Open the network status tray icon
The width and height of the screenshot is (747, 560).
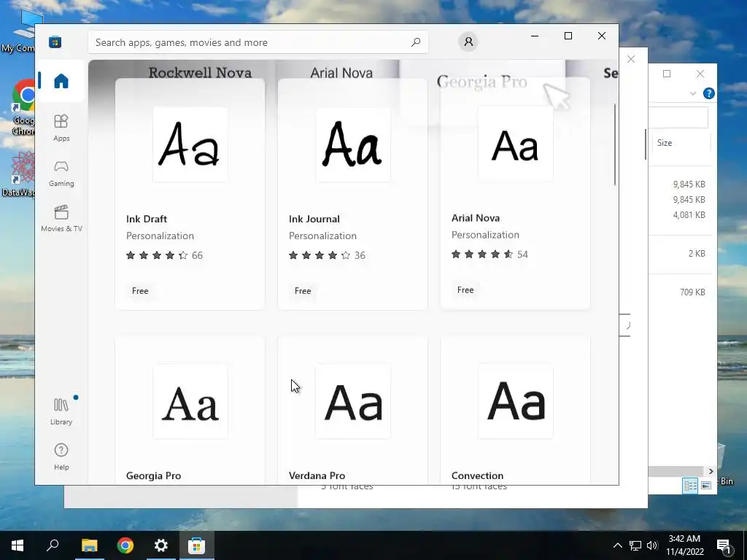tap(635, 545)
